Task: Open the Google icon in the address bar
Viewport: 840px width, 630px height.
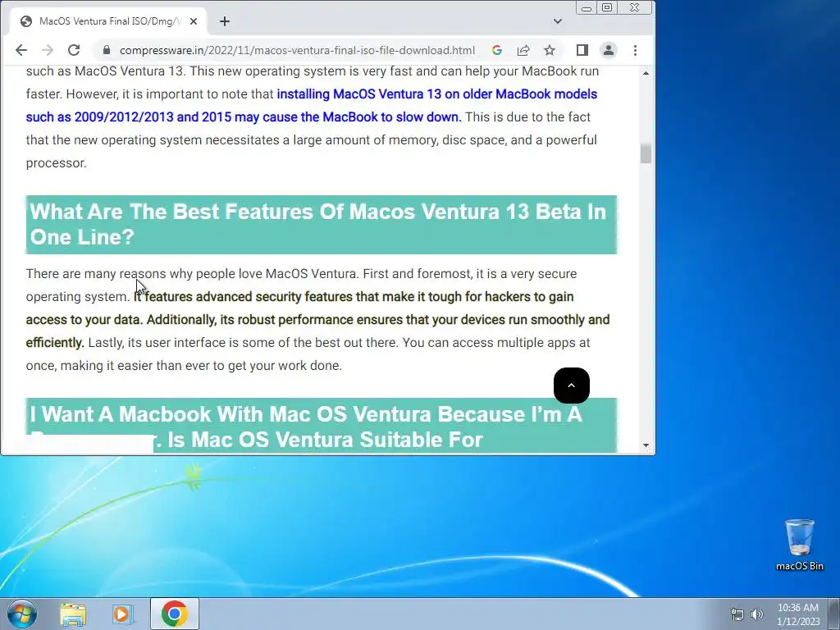Action: click(x=496, y=50)
